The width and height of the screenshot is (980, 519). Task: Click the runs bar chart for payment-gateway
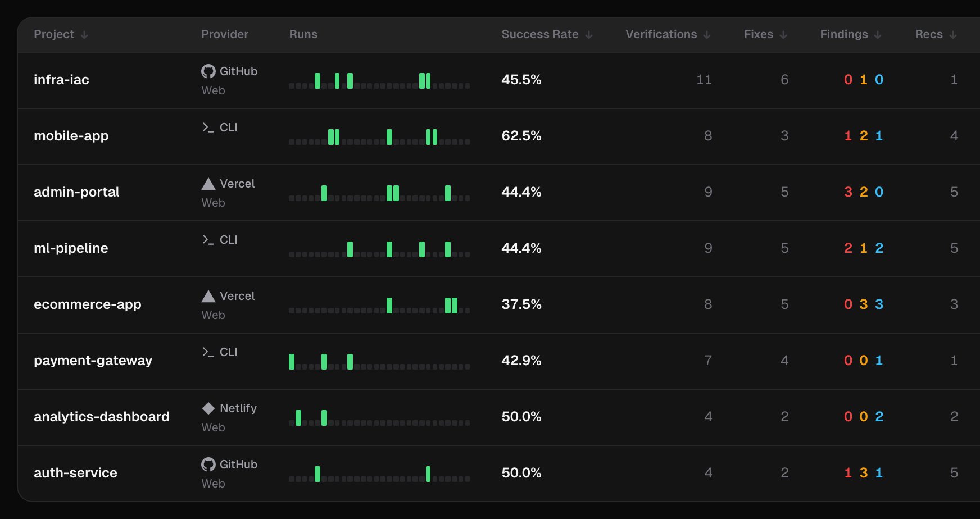tap(379, 362)
